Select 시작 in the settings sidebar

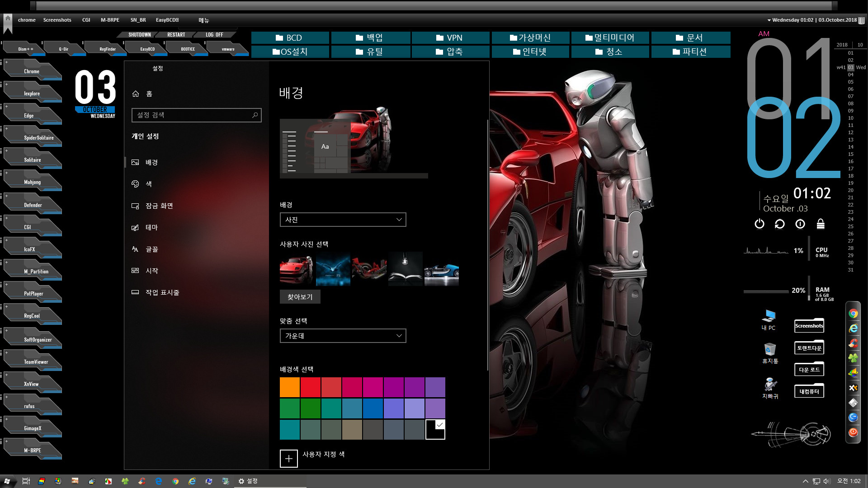pos(197,271)
